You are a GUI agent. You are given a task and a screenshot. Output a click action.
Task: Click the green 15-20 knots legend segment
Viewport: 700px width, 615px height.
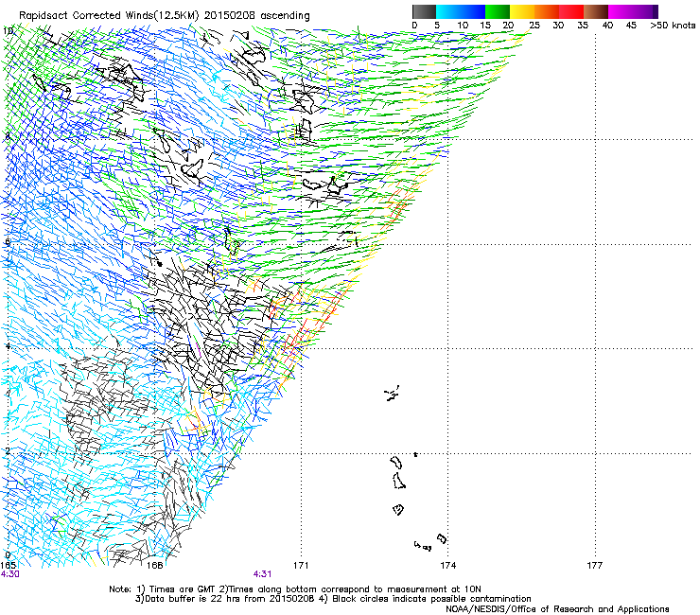498,11
